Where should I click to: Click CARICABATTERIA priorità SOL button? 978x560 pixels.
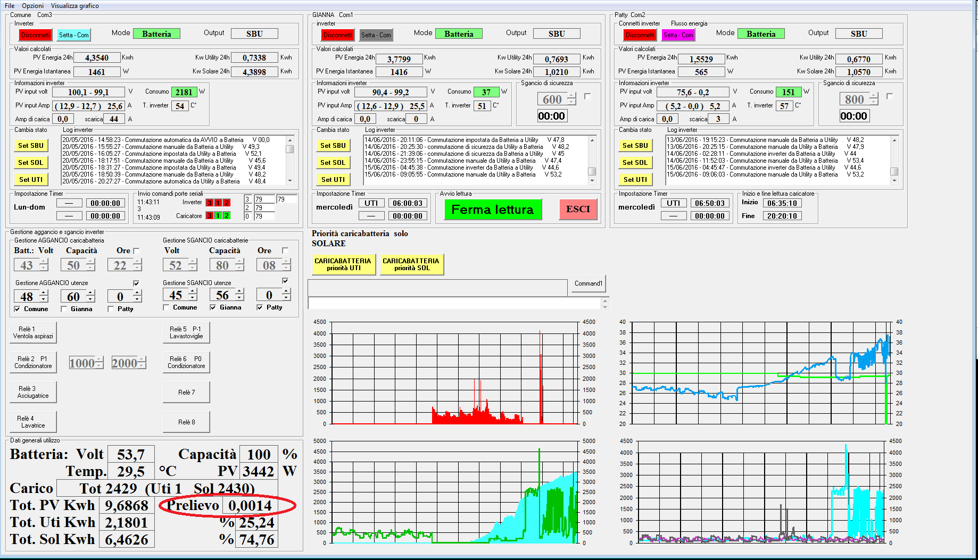pyautogui.click(x=411, y=264)
